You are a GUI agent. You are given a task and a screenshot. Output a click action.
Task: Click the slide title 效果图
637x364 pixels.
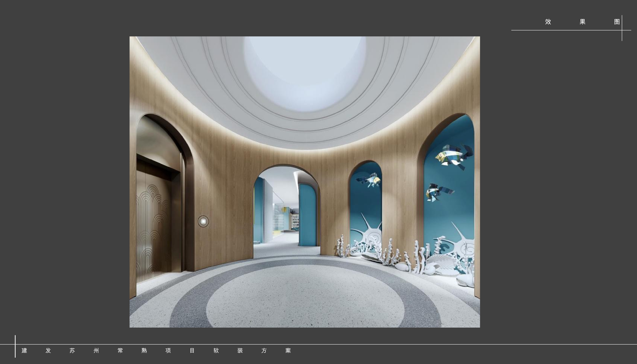coord(582,22)
